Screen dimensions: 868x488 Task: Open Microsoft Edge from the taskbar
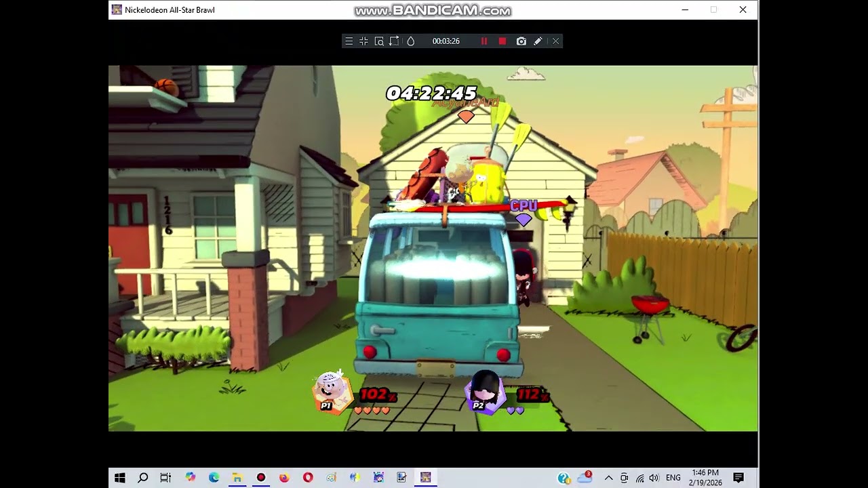pyautogui.click(x=214, y=478)
